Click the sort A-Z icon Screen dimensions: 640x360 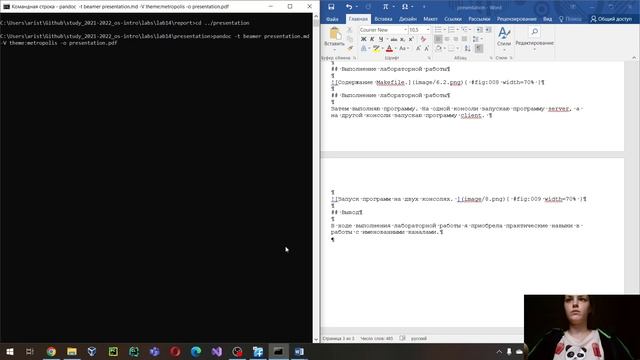(468, 49)
